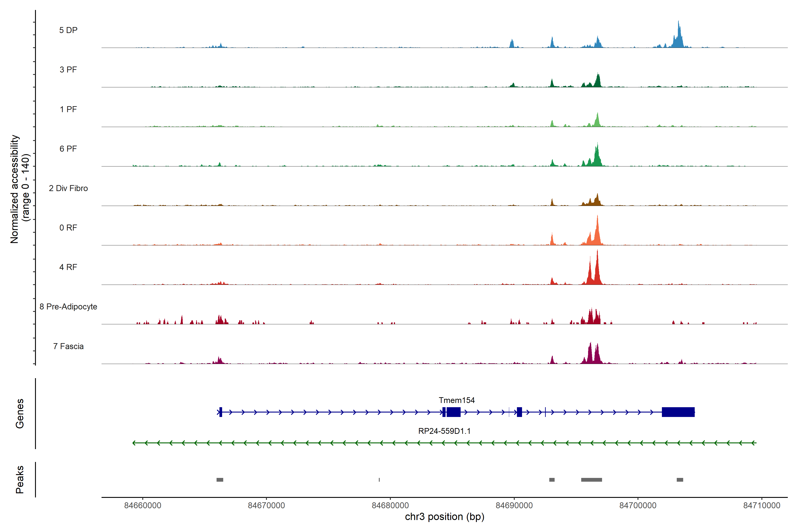Click the 3 PF track label

pyautogui.click(x=68, y=70)
